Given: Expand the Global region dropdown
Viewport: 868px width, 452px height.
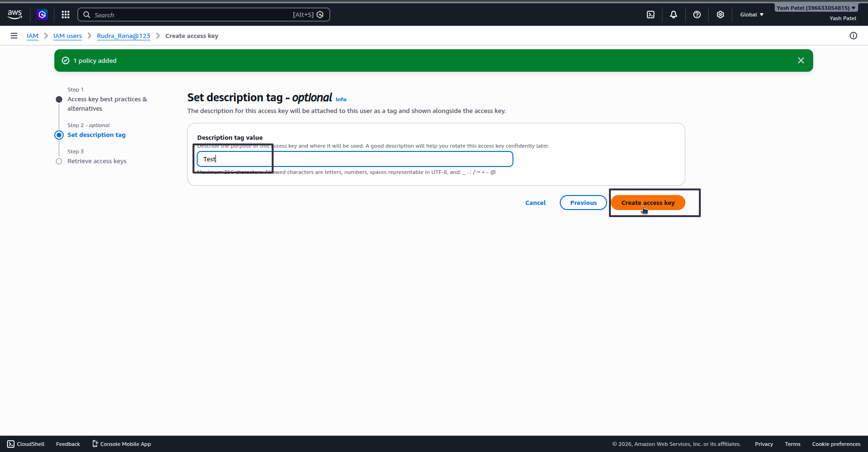Looking at the screenshot, I should (x=752, y=15).
